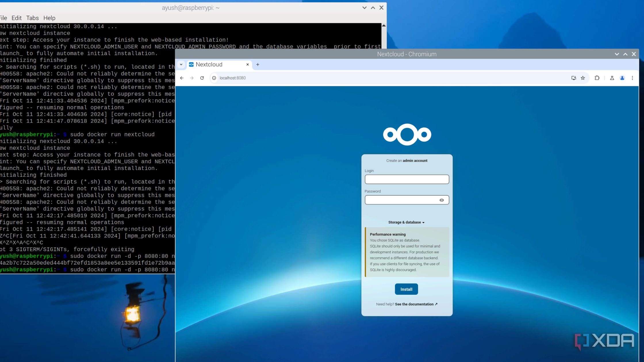Open the Chrome Labs flask icon
644x362 pixels.
coord(612,78)
